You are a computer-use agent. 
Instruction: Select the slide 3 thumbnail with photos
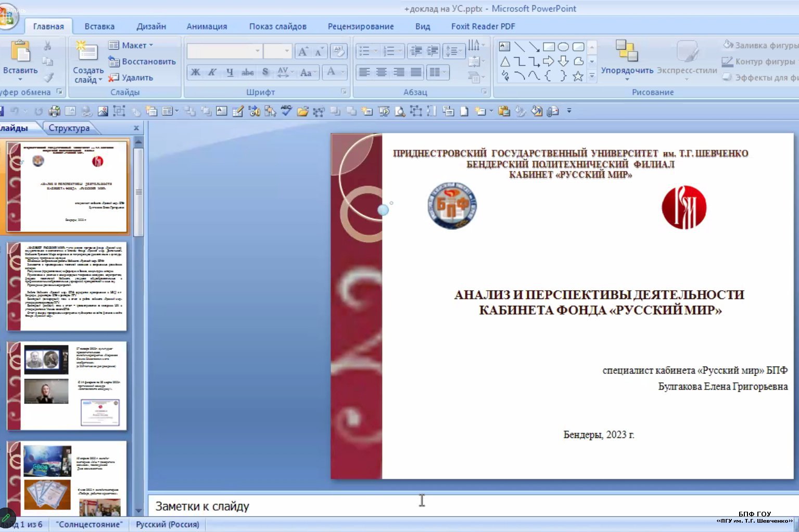(67, 386)
